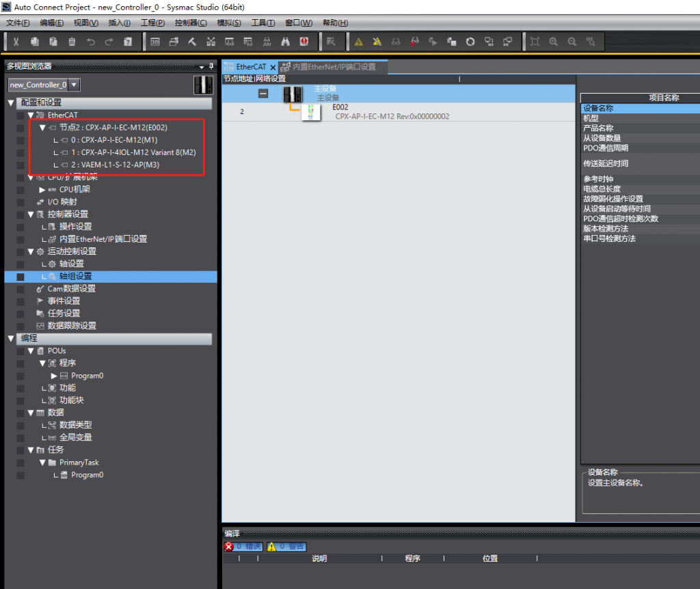Click the yellow warning triangle icon
This screenshot has height=589, width=700.
pyautogui.click(x=358, y=42)
